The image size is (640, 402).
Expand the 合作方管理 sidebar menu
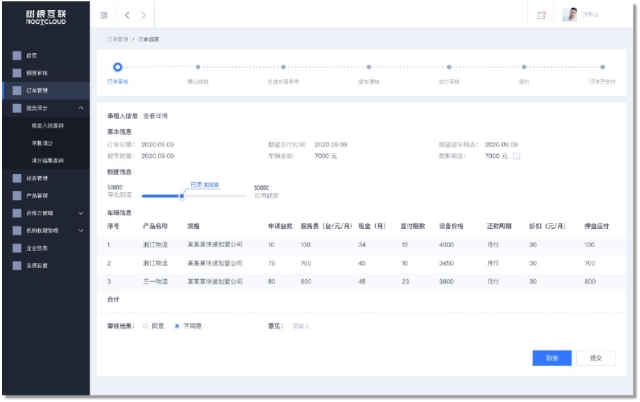click(x=80, y=213)
